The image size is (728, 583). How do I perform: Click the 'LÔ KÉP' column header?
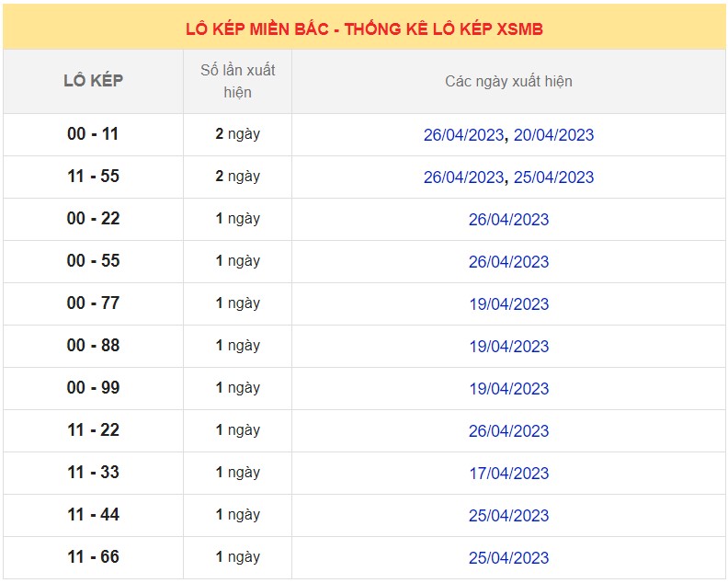94,81
